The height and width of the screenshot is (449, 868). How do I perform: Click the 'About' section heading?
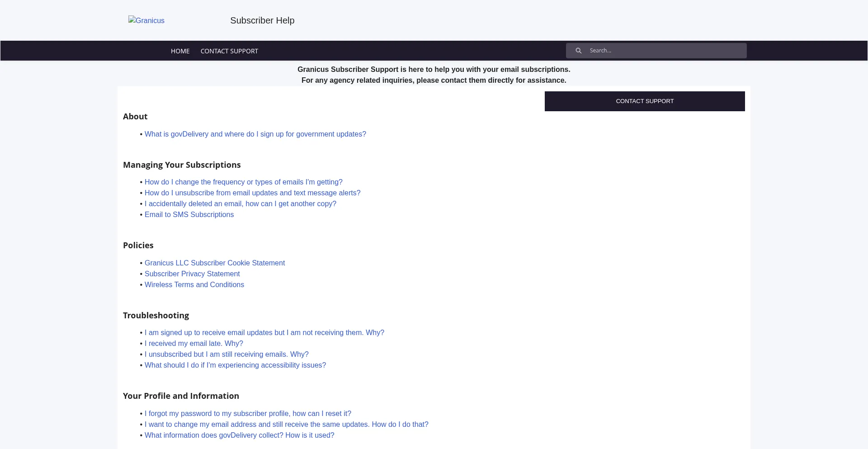click(135, 117)
